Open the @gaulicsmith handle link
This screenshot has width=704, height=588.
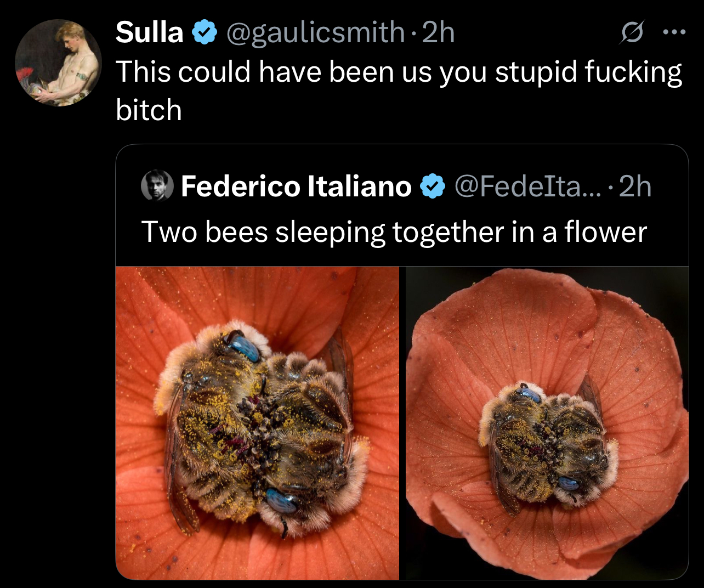[x=315, y=33]
